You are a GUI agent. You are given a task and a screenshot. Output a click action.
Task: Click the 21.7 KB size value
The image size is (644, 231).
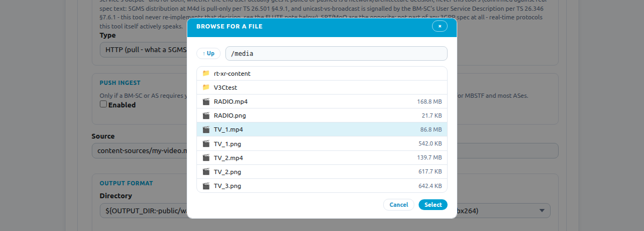tap(432, 115)
